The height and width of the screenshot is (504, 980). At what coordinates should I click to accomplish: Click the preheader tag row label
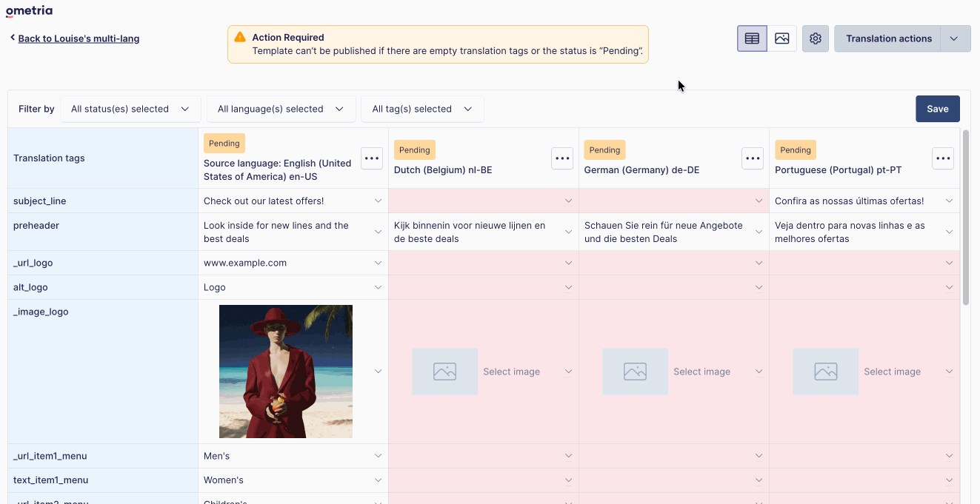click(36, 226)
